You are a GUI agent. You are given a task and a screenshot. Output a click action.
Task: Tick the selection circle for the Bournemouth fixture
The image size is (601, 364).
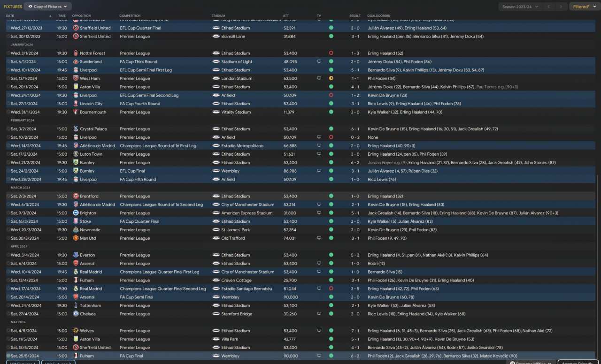point(8,112)
